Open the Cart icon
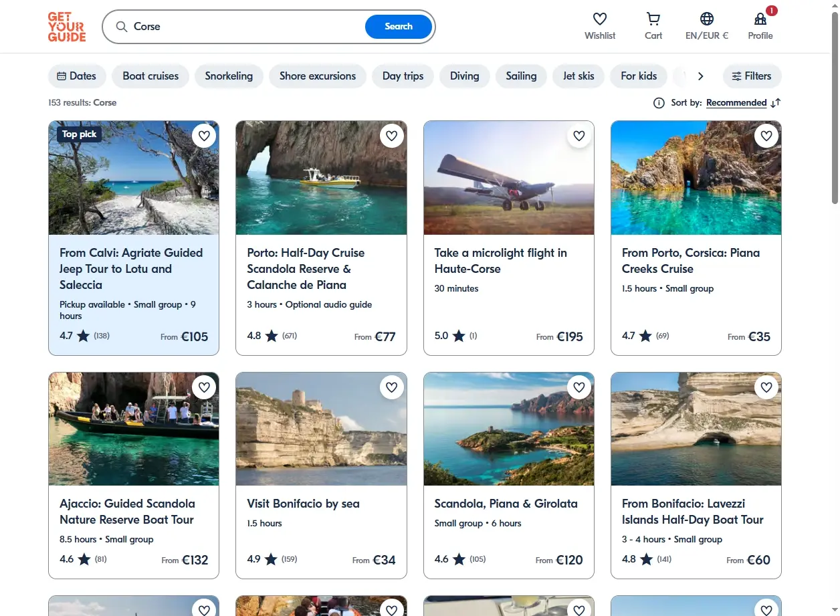The width and height of the screenshot is (840, 616). pyautogui.click(x=653, y=19)
